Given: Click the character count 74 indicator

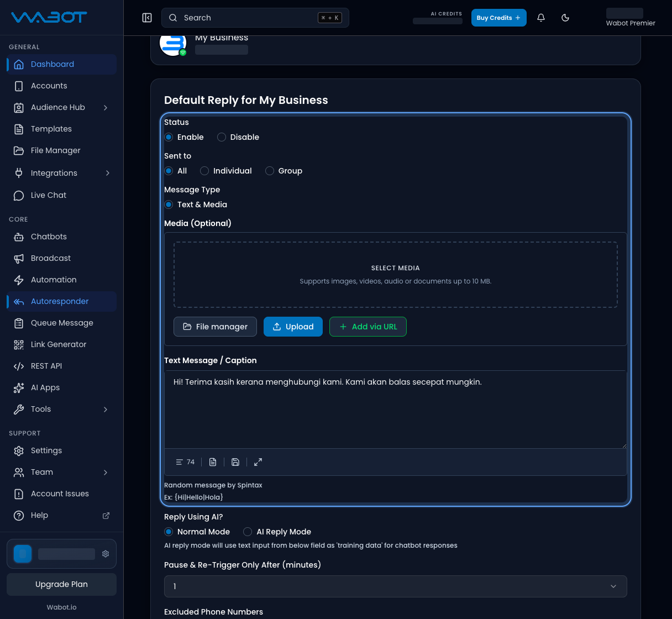Looking at the screenshot, I should coord(185,462).
